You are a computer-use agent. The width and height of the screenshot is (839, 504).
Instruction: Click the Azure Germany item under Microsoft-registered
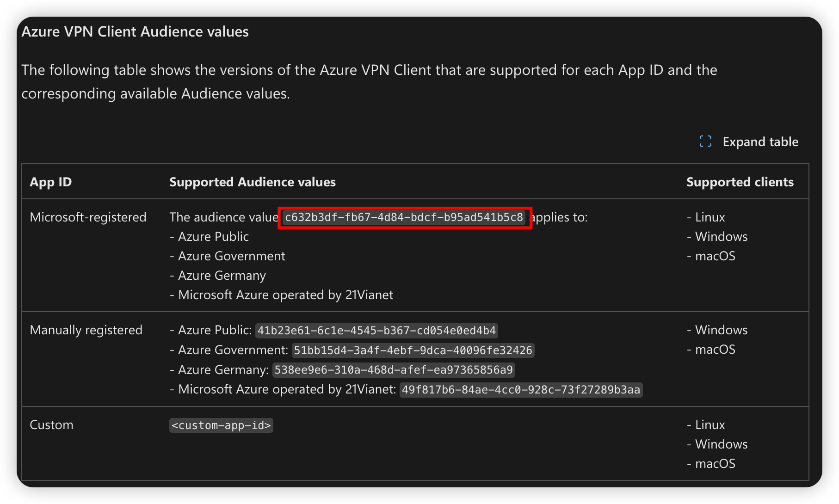coord(222,276)
